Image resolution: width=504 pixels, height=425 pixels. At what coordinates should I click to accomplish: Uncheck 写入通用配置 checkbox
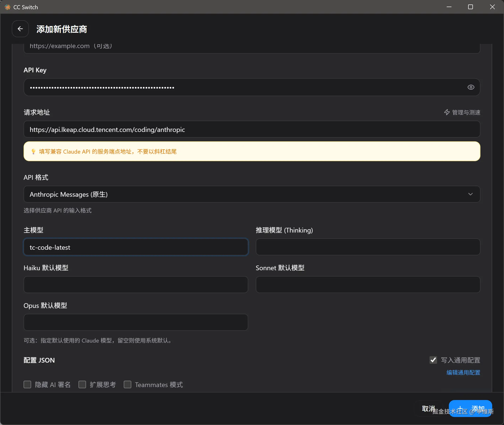point(433,360)
